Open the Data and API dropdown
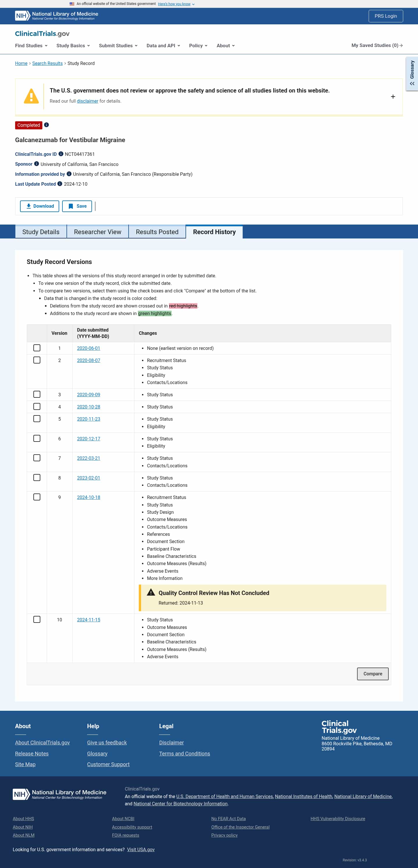Viewport: 418px width, 868px height. click(x=163, y=46)
